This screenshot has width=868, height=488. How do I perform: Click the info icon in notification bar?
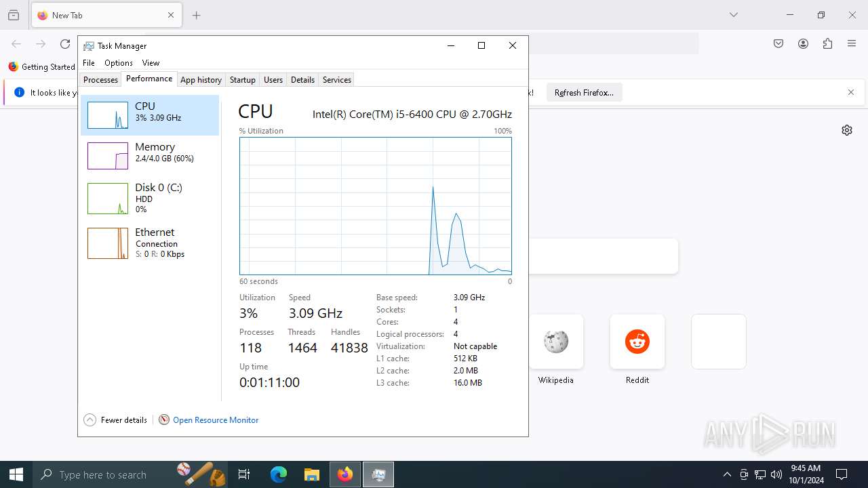click(x=19, y=92)
